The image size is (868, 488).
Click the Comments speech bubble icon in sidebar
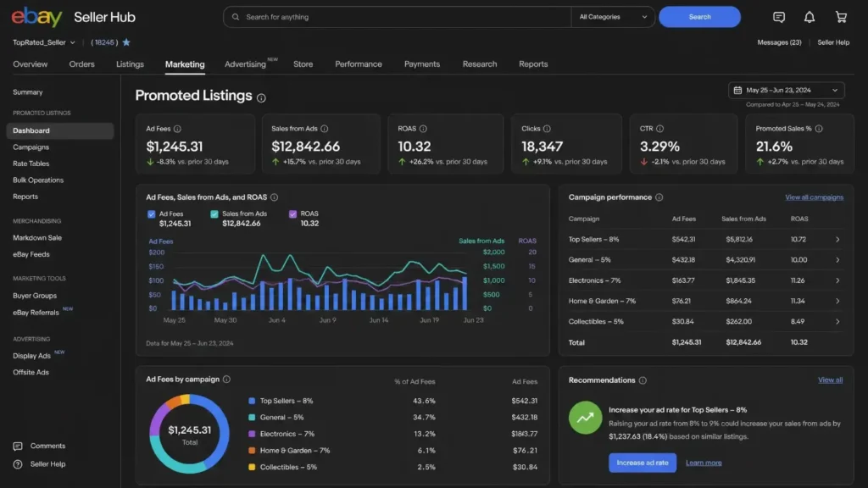coord(18,446)
